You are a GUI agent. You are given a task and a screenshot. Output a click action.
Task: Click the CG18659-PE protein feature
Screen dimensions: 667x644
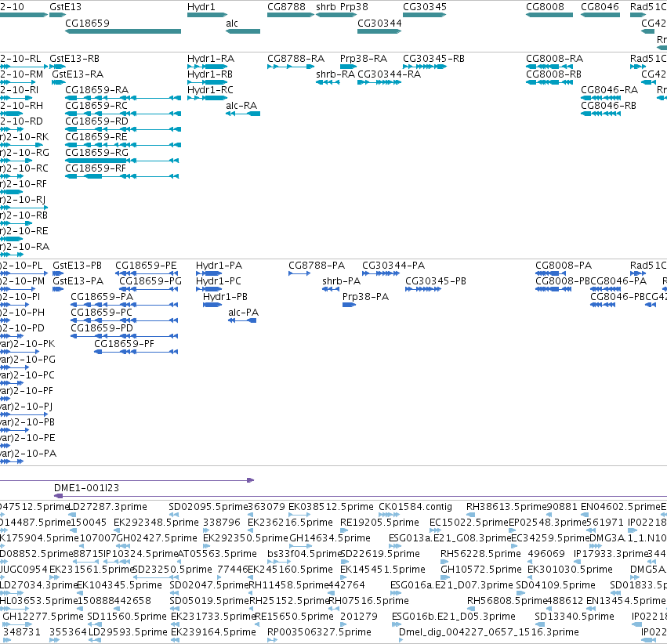coord(147,273)
